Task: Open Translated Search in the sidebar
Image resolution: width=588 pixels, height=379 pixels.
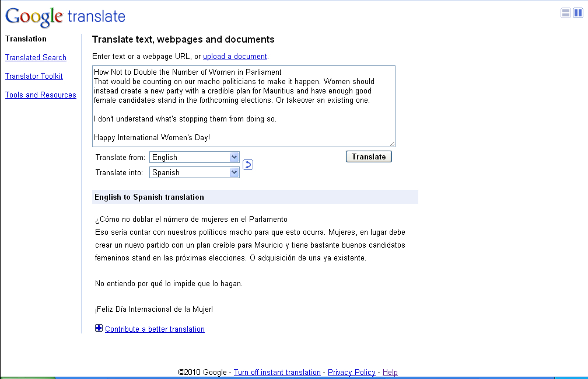Action: [x=36, y=57]
